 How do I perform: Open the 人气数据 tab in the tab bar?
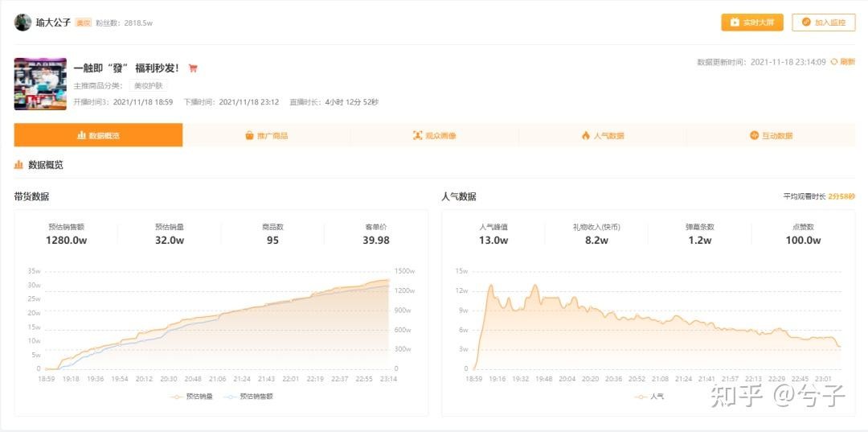click(x=602, y=135)
